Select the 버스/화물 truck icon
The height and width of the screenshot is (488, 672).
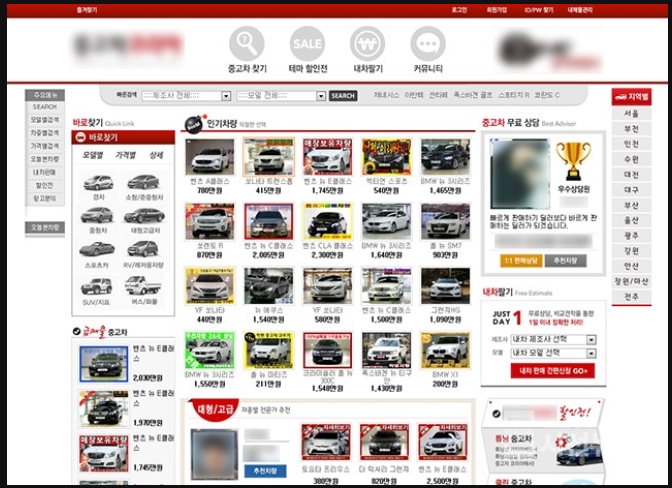point(143,285)
